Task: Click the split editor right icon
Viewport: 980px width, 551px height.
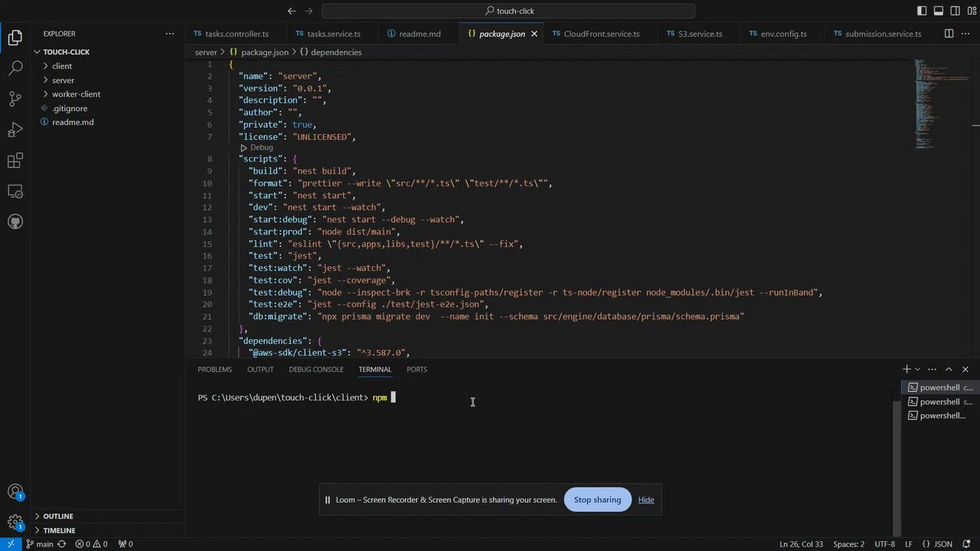Action: coord(949,34)
